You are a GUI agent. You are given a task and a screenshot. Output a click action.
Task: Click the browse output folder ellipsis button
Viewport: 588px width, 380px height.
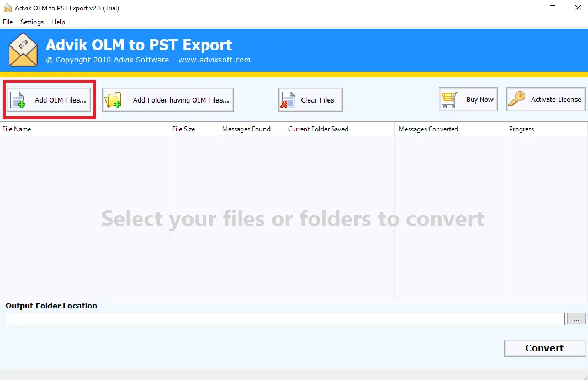coord(576,319)
